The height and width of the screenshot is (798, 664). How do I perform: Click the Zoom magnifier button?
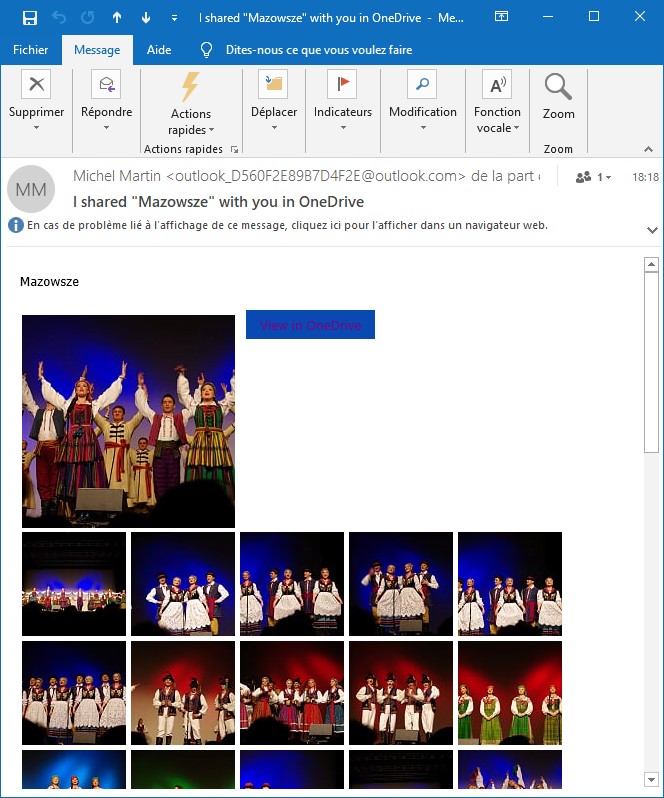click(558, 90)
